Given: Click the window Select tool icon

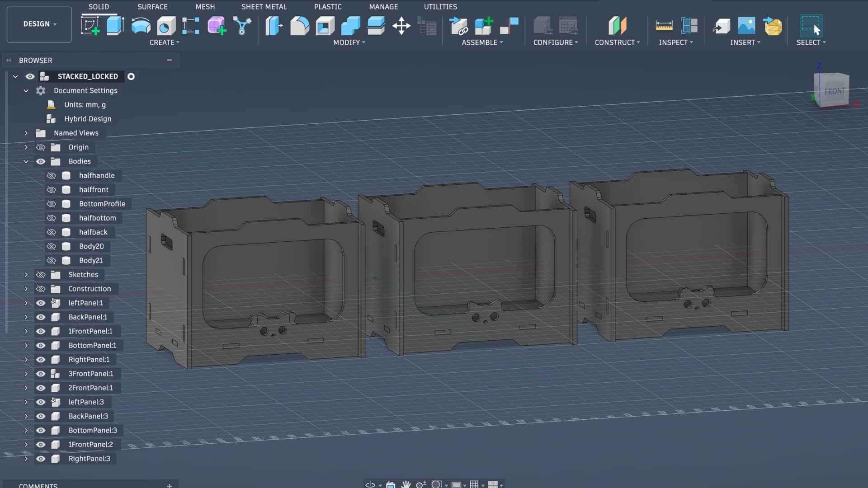Looking at the screenshot, I should [810, 26].
